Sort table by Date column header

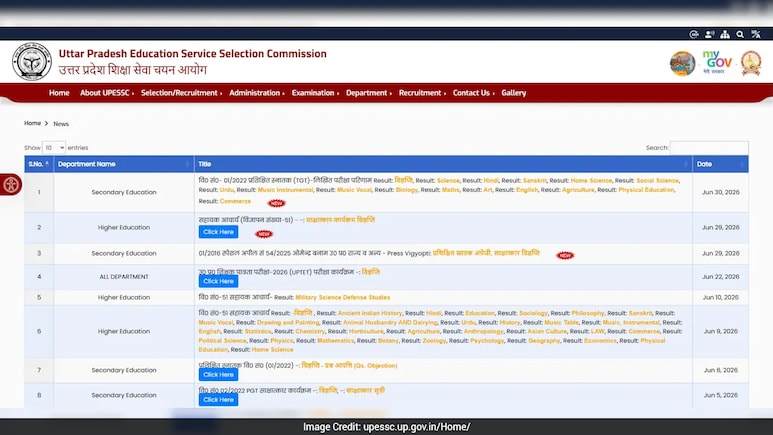pos(720,164)
